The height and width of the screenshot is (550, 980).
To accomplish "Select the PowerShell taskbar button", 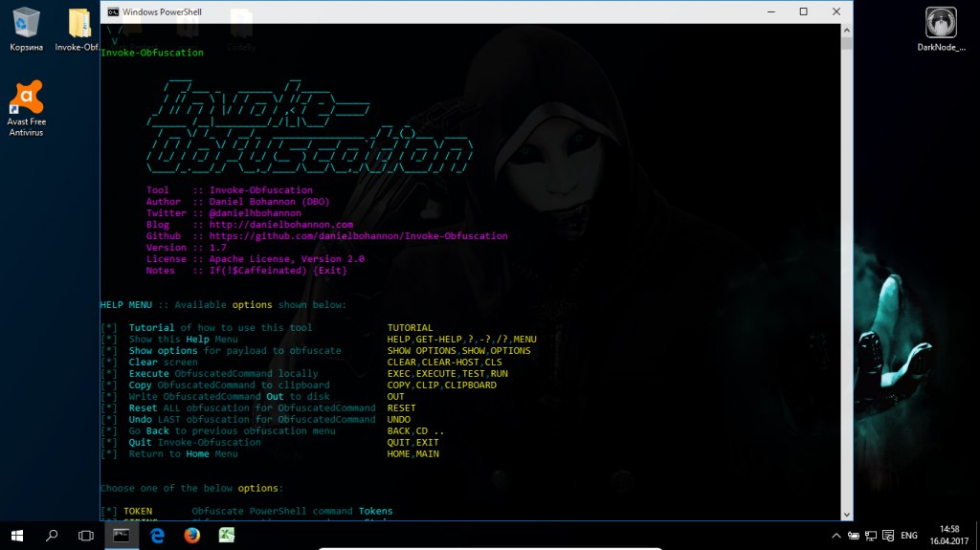I will pyautogui.click(x=122, y=536).
